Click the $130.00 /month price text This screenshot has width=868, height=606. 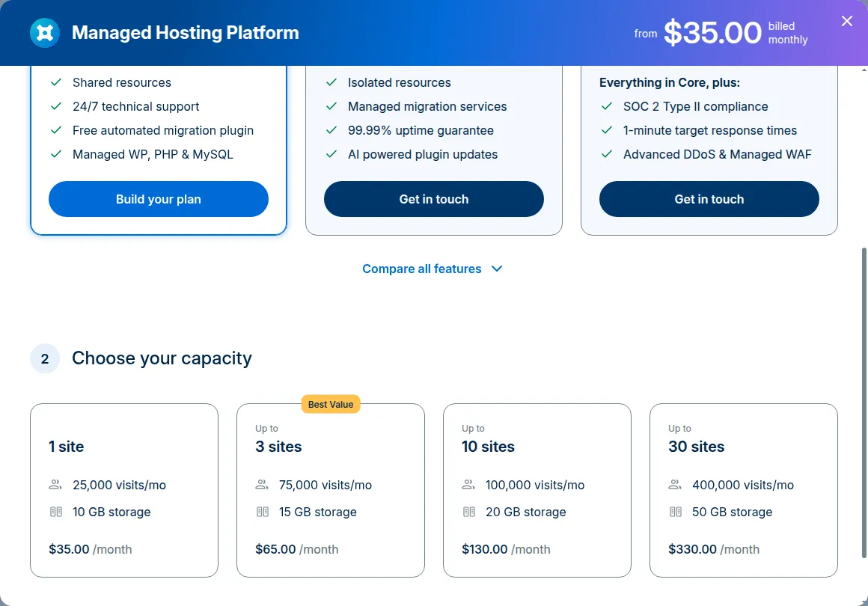[x=506, y=550]
